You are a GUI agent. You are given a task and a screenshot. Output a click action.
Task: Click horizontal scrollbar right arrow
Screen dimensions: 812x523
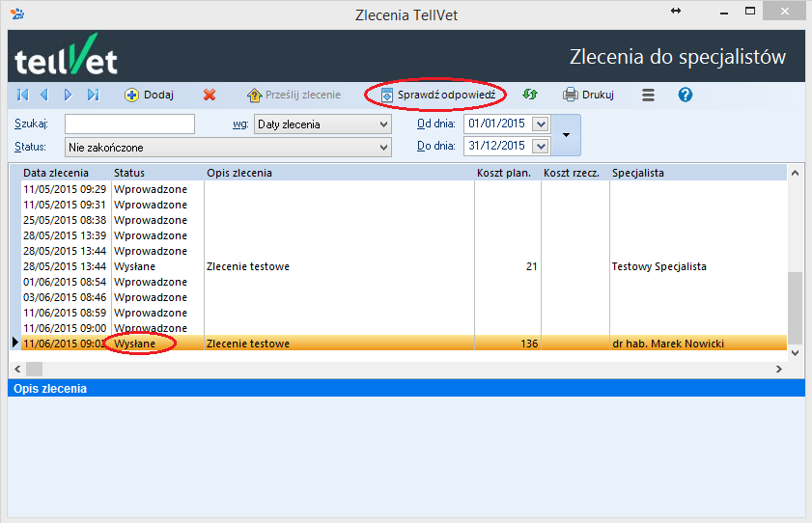tap(779, 369)
